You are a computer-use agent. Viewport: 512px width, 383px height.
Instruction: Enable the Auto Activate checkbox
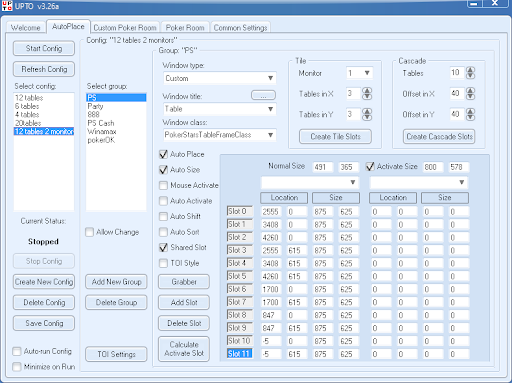[163, 201]
